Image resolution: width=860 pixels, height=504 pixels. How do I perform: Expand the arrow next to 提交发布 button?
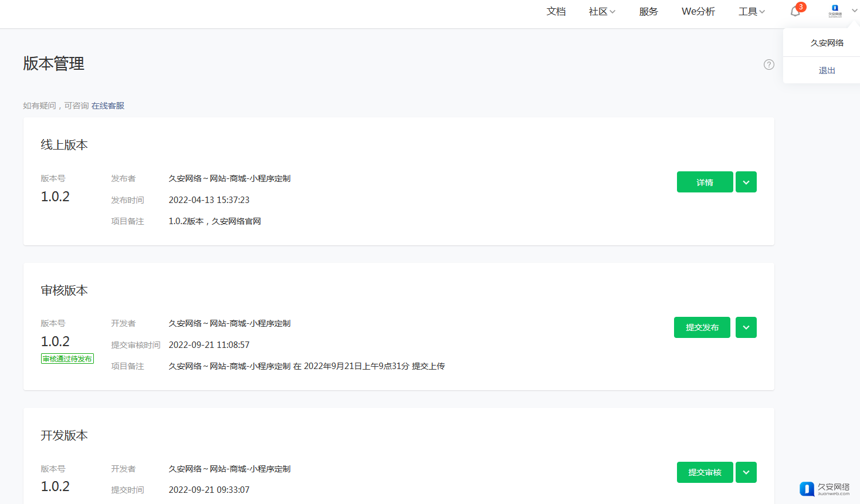[746, 327]
